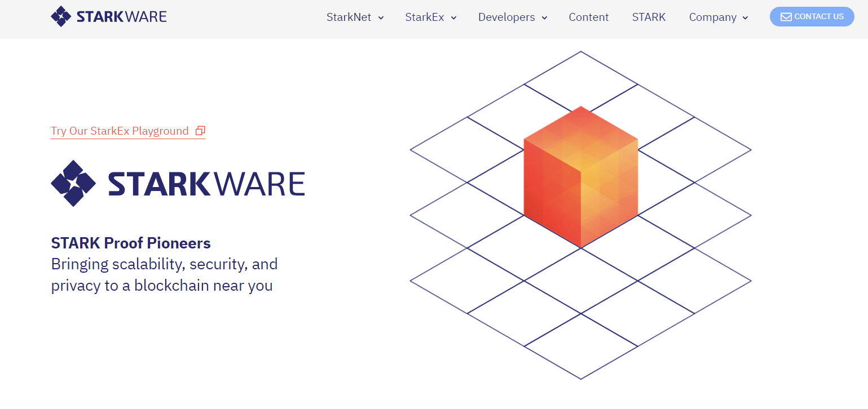Click the large STARKWARE hero wordmark
The image size is (868, 409).
point(206,184)
